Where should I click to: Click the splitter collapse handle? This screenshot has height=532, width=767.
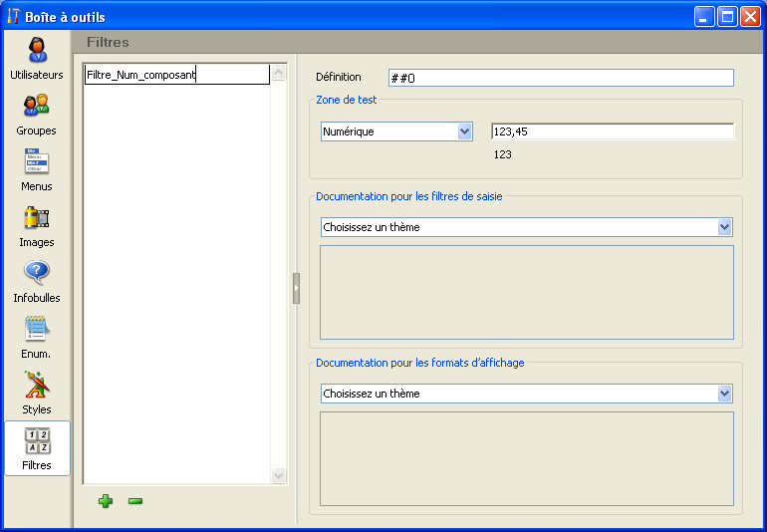[x=296, y=288]
